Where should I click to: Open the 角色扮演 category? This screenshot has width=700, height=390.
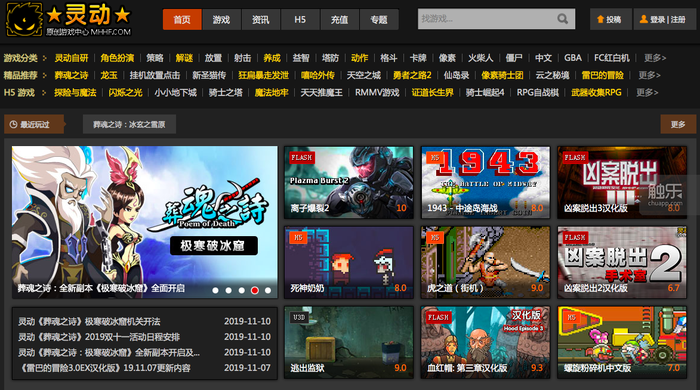[117, 58]
